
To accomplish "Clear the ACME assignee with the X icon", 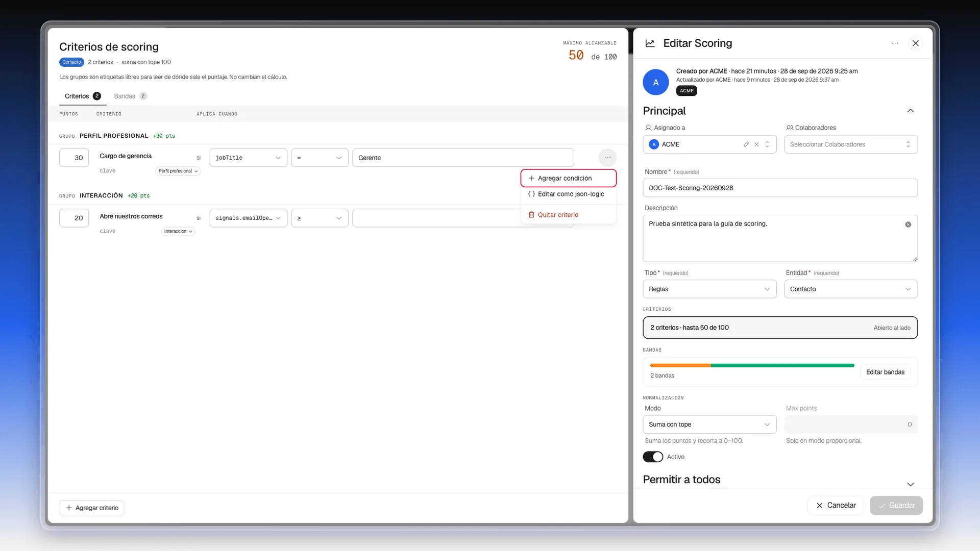I will coord(756,144).
